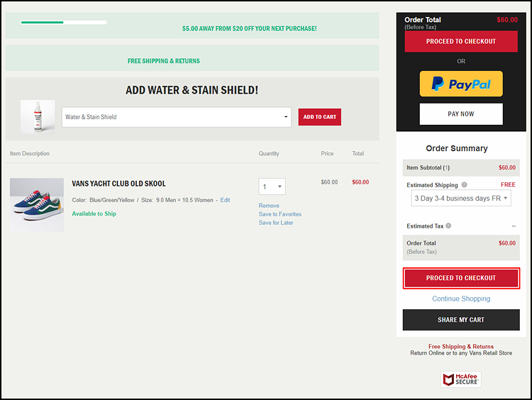The image size is (532, 400).
Task: Click the Available to Ship status text
Action: pyautogui.click(x=94, y=213)
